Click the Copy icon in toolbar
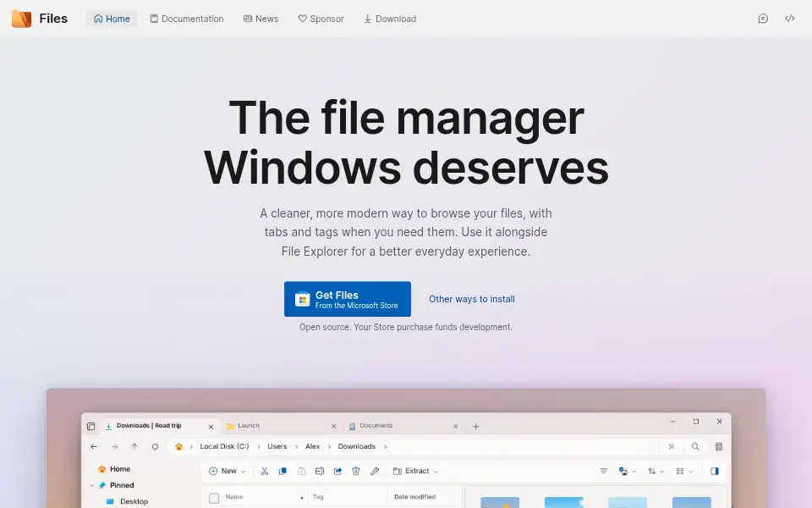The image size is (812, 508). click(x=283, y=472)
